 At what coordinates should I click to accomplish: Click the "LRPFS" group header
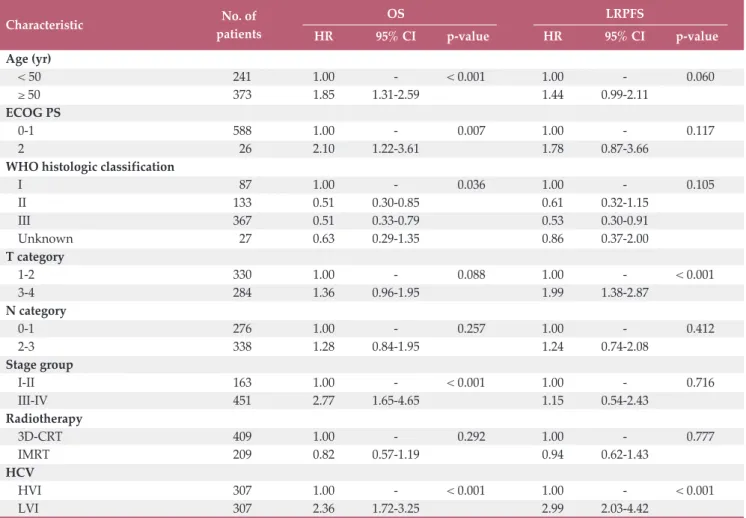pos(625,13)
